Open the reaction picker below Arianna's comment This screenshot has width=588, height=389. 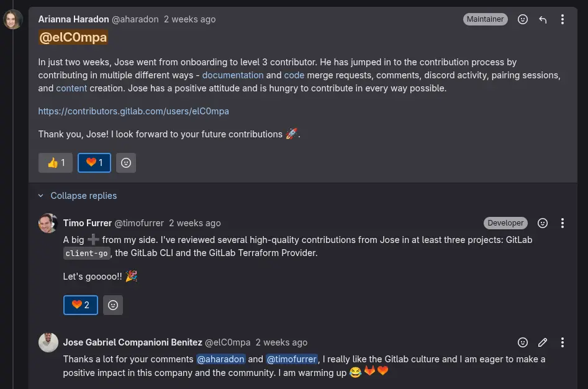pos(126,163)
